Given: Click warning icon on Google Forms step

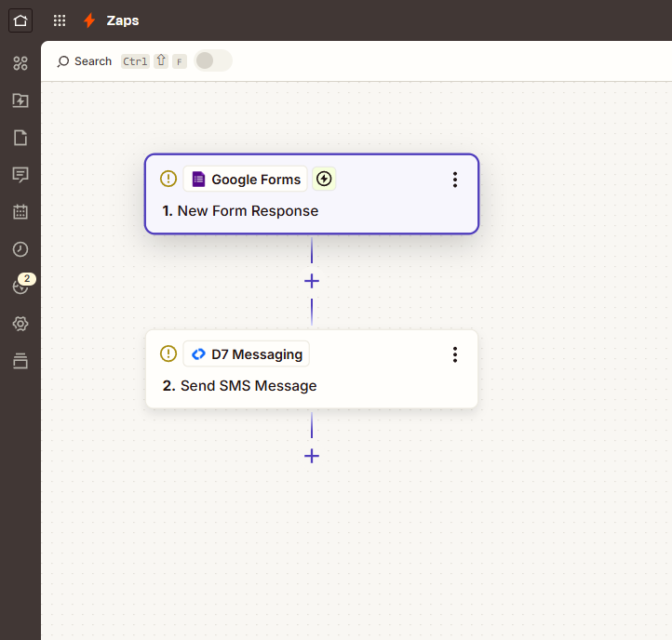Looking at the screenshot, I should click(168, 179).
